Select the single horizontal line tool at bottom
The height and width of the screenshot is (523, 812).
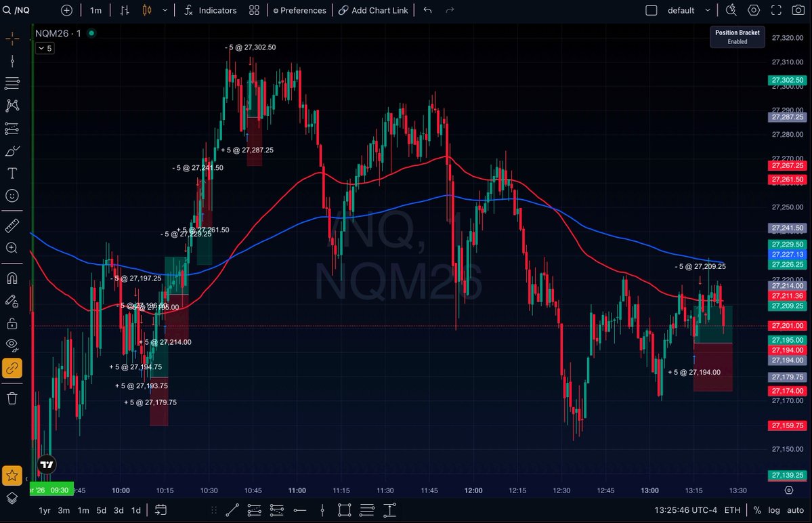pos(300,511)
